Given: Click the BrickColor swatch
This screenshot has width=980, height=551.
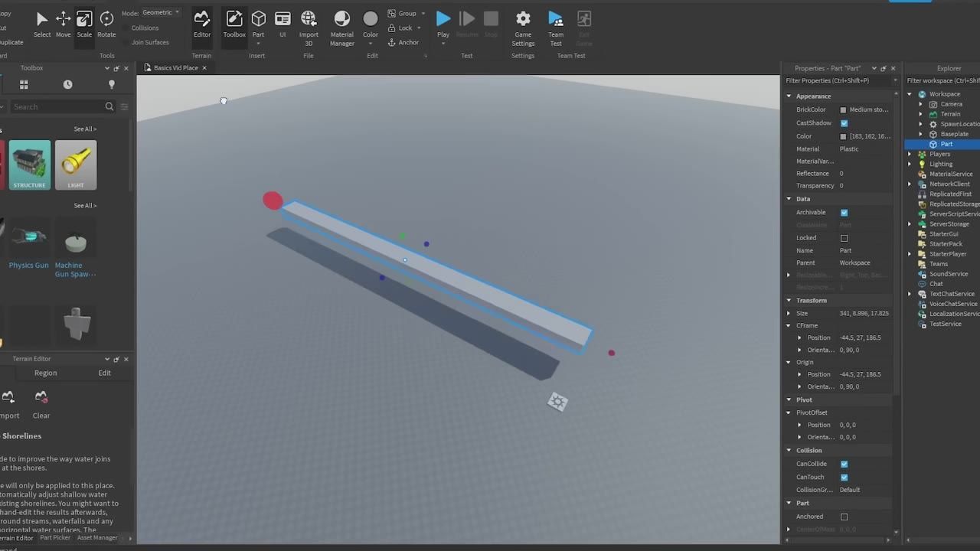Looking at the screenshot, I should [844, 110].
